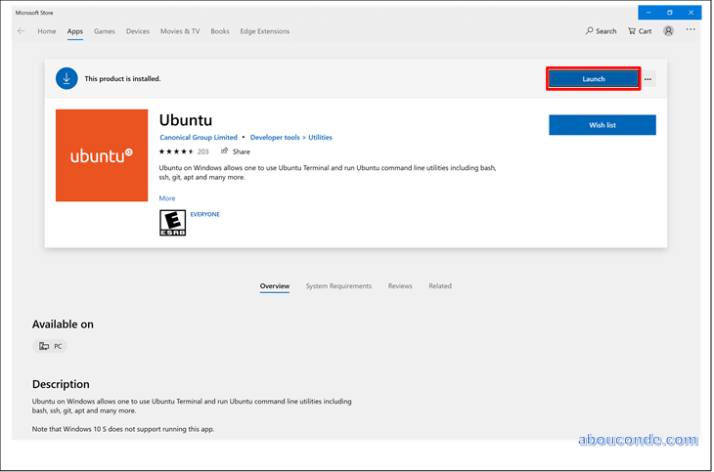Click the ESRB Everyone rating badge
The width and height of the screenshot is (714, 472).
click(x=172, y=222)
